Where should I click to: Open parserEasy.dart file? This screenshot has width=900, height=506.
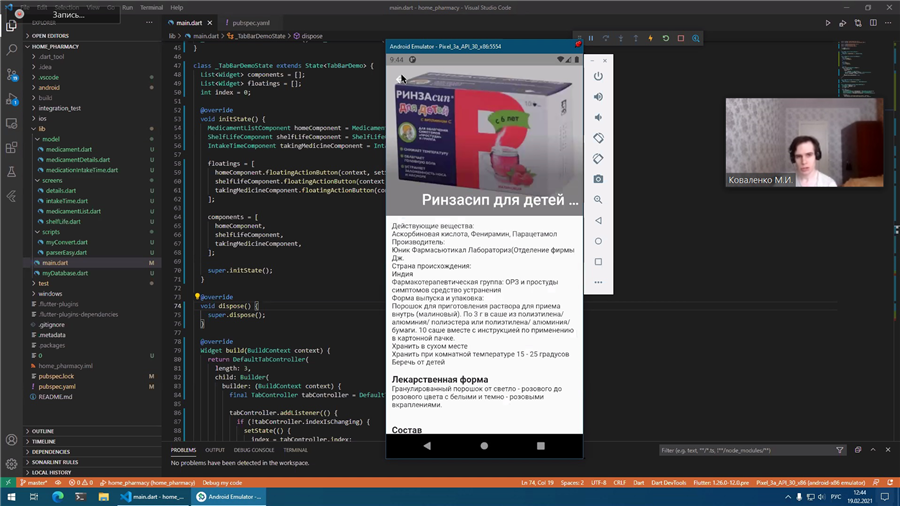(x=67, y=252)
